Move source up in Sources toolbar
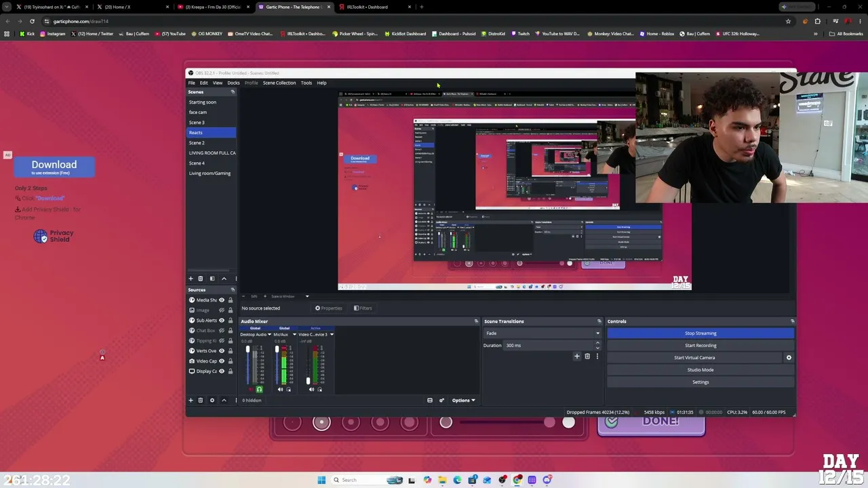 (x=224, y=400)
